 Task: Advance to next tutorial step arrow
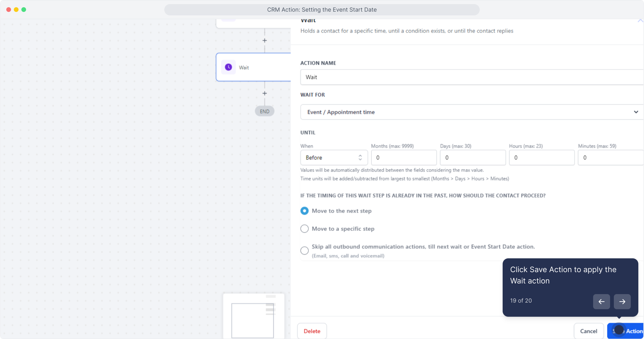click(622, 302)
